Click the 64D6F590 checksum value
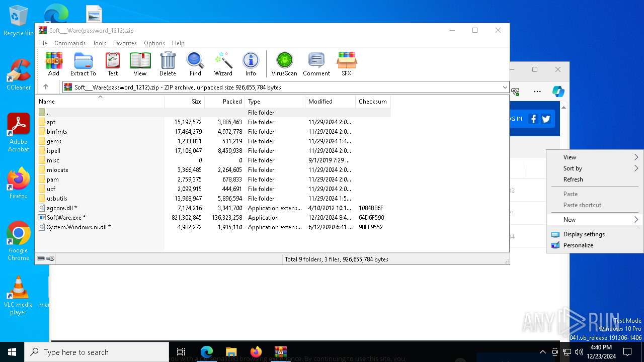The height and width of the screenshot is (362, 644). (371, 218)
